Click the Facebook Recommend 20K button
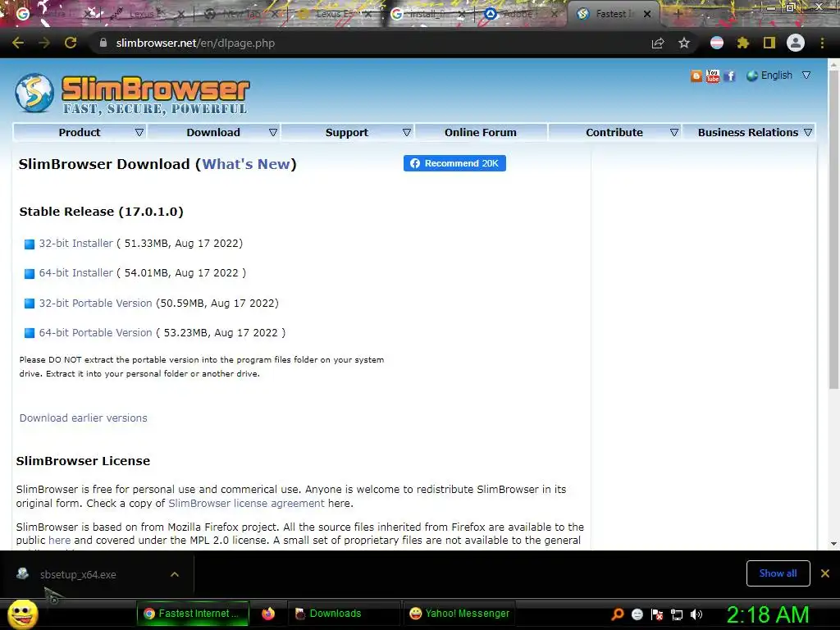The width and height of the screenshot is (840, 630). click(454, 163)
